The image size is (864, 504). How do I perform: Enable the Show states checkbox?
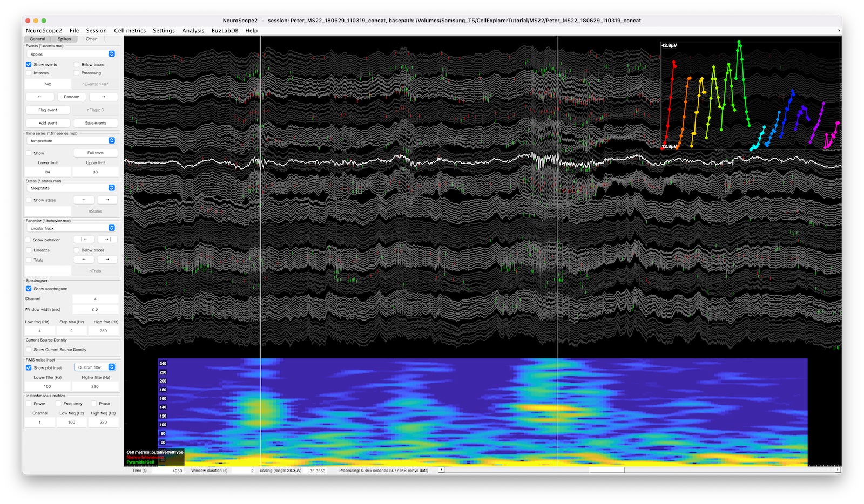pos(29,200)
